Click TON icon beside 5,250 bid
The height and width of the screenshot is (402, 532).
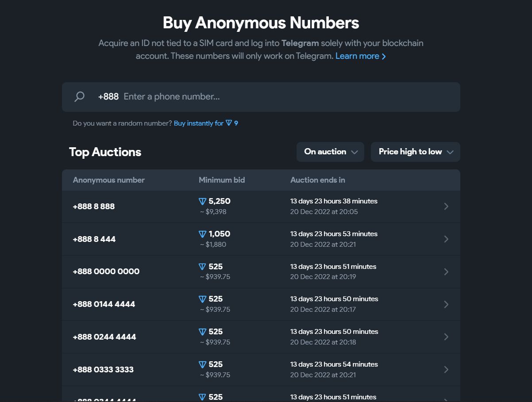203,202
